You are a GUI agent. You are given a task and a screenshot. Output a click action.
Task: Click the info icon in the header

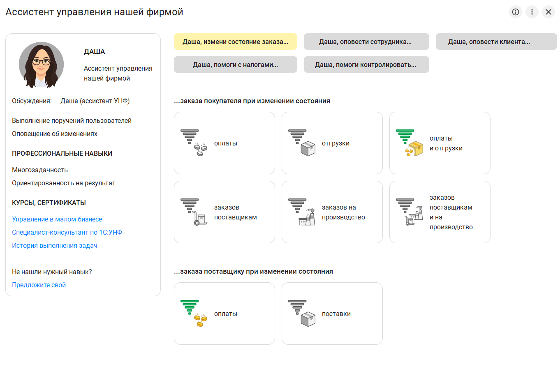point(515,12)
